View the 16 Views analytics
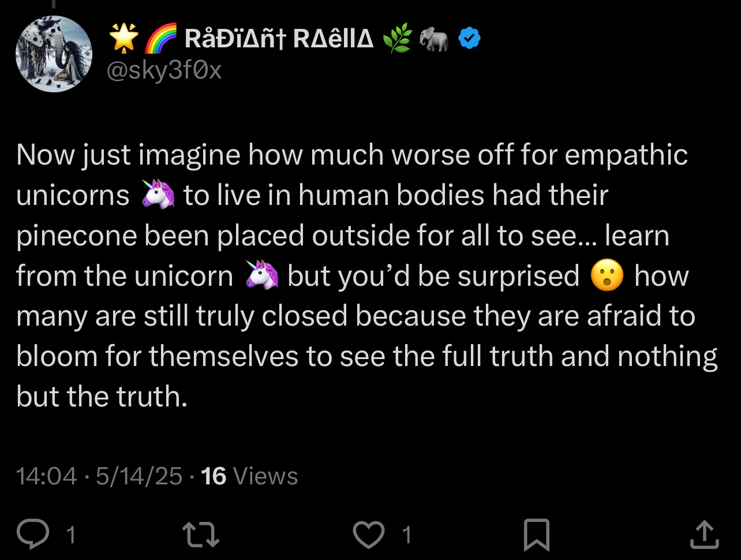The image size is (741, 560). pos(249,476)
